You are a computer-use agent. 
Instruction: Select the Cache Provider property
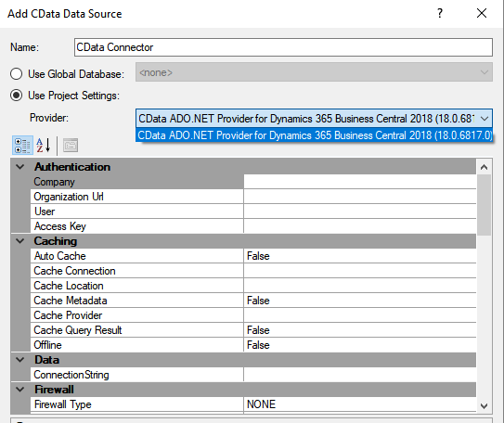coord(137,315)
